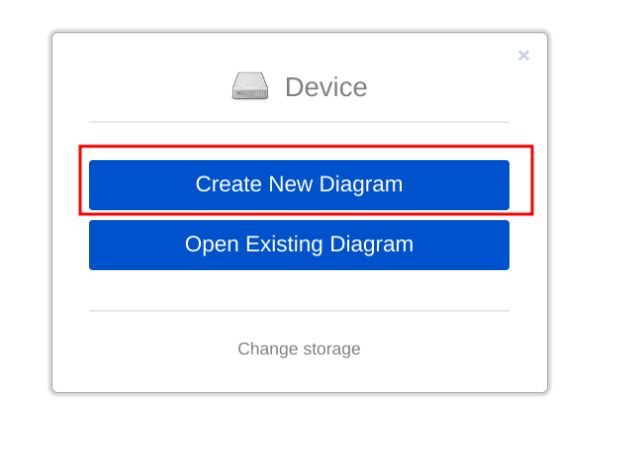The width and height of the screenshot is (640, 456).
Task: Pick another storage option via bottom link
Action: coord(298,349)
